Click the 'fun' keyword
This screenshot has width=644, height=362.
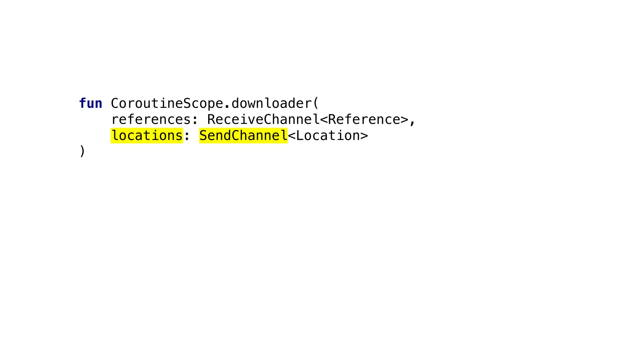(x=91, y=103)
